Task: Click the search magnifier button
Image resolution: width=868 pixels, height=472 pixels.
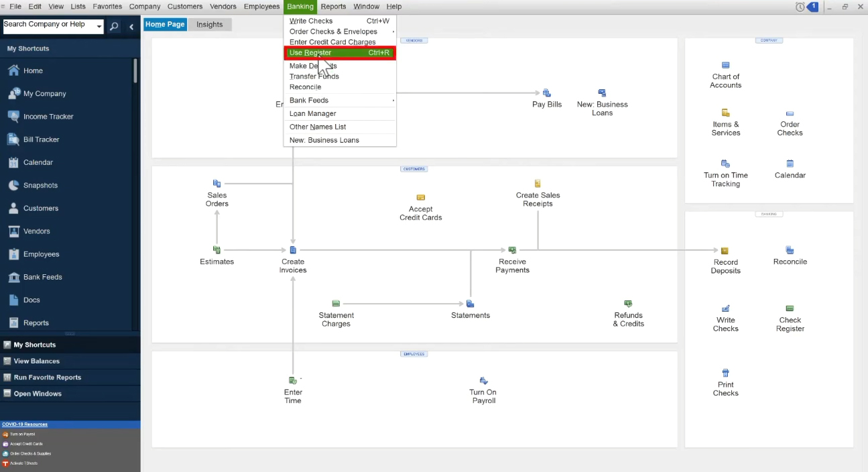Action: [114, 27]
